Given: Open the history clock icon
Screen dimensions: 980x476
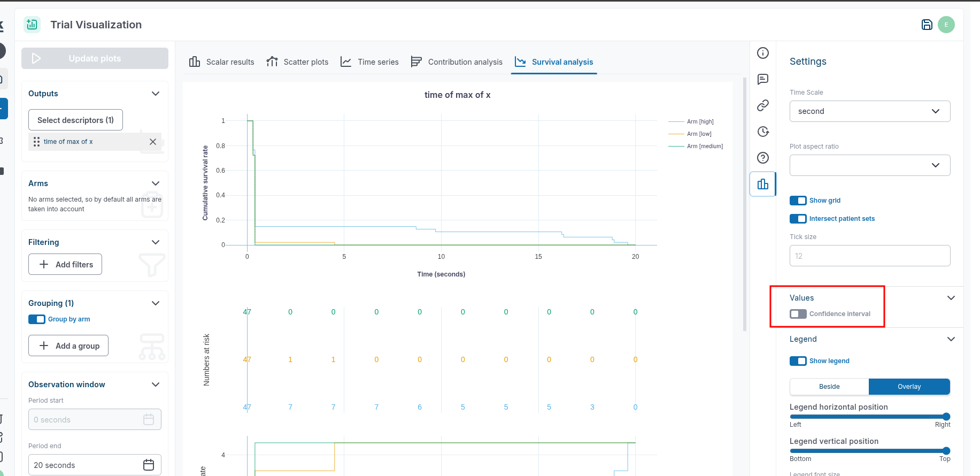Looking at the screenshot, I should pyautogui.click(x=763, y=132).
